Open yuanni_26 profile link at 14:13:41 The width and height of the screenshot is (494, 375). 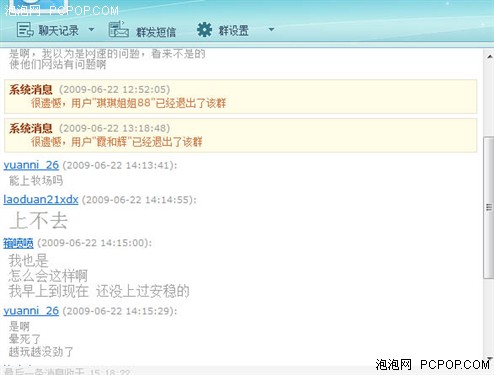tap(31, 165)
